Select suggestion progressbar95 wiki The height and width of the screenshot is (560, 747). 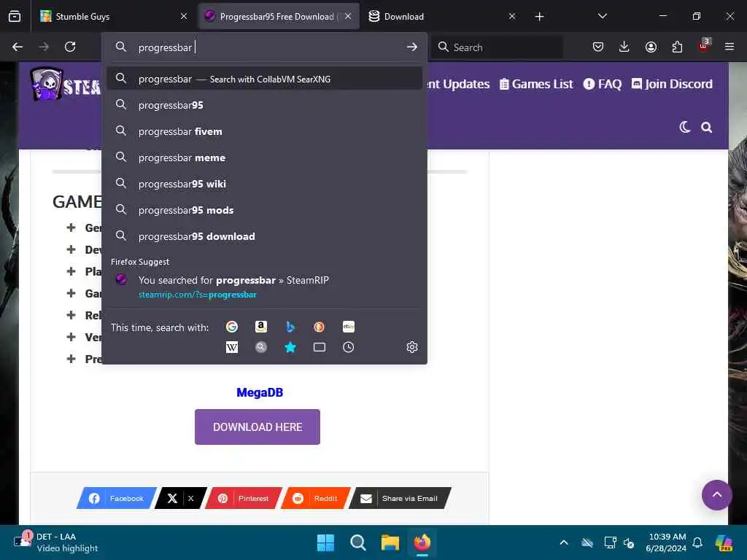click(x=264, y=184)
